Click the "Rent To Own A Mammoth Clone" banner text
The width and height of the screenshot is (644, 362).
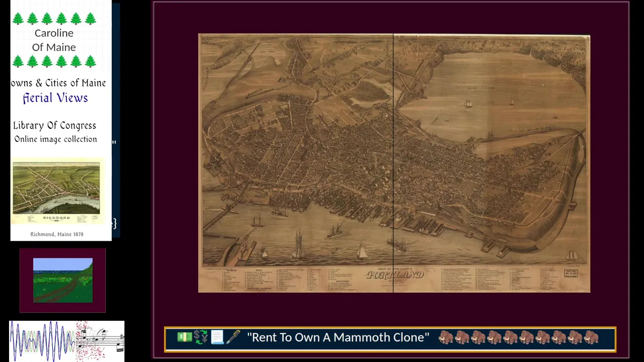[338, 337]
